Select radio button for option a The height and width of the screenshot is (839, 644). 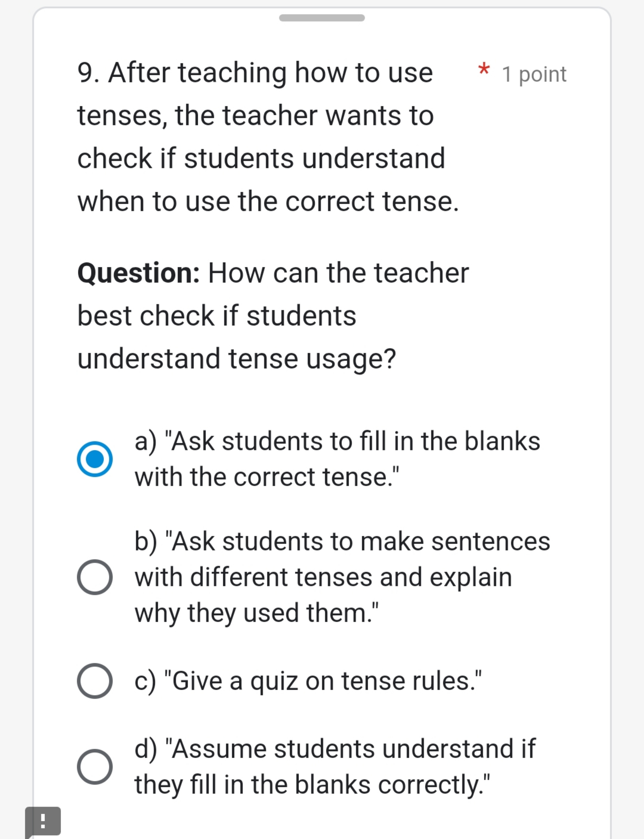[x=95, y=459]
